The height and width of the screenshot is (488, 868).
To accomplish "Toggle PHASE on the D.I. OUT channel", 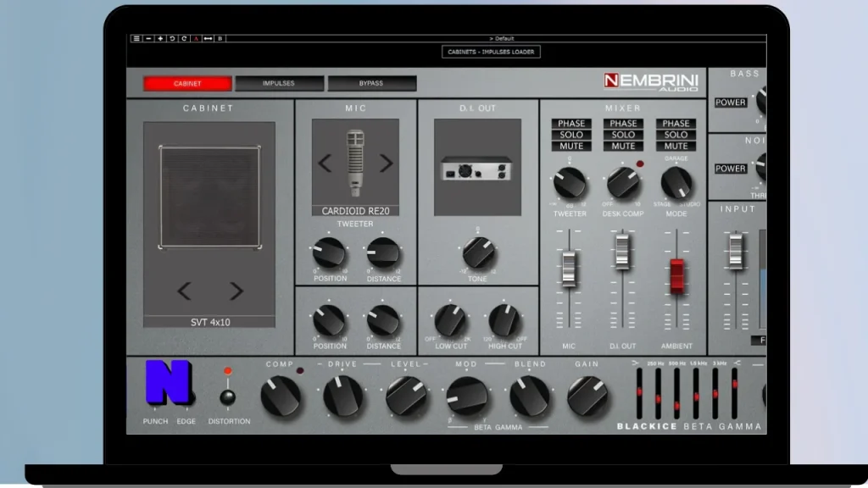I will point(623,124).
